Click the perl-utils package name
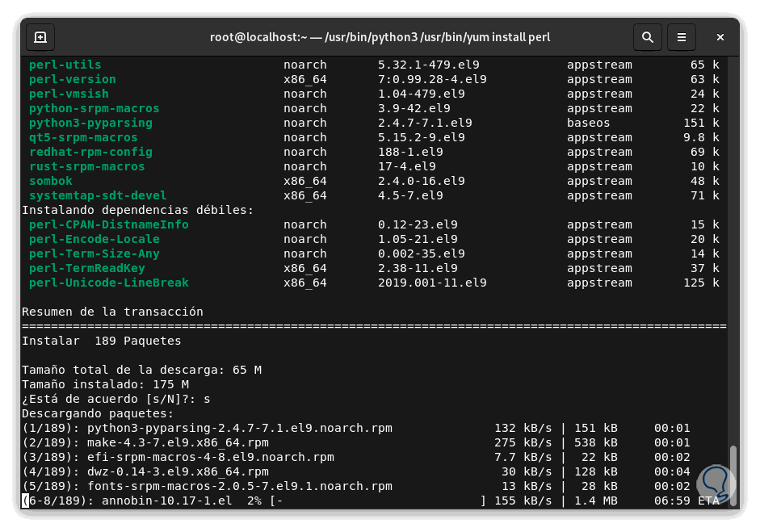Viewport: 760px width, 532px height. 65,65
